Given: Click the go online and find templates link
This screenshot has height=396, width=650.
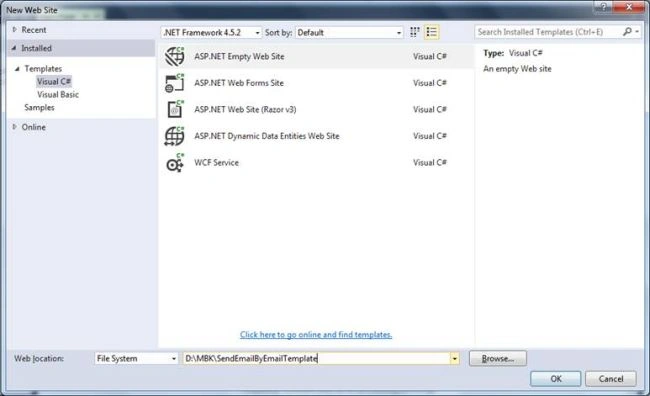Looking at the screenshot, I should point(316,335).
